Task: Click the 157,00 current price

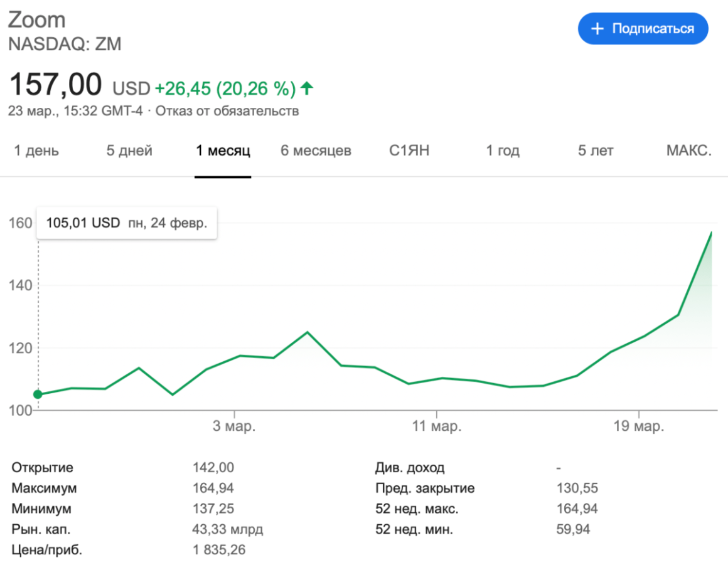Action: 55,85
